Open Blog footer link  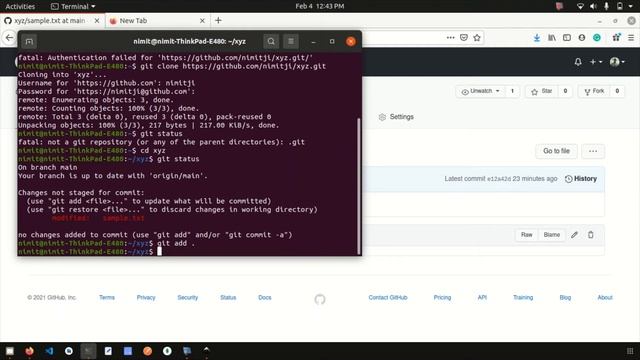(565, 298)
